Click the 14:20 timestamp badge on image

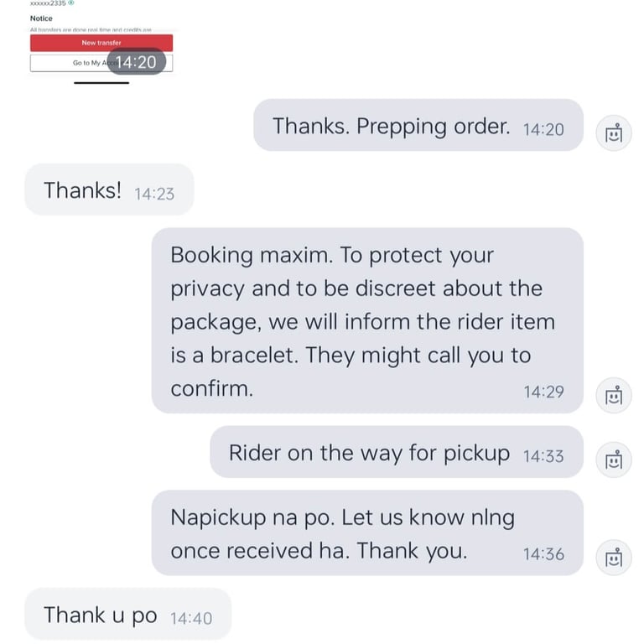[137, 62]
